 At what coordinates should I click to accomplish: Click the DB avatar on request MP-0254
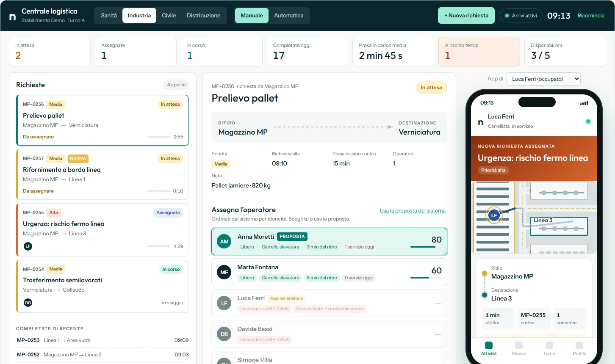click(28, 303)
